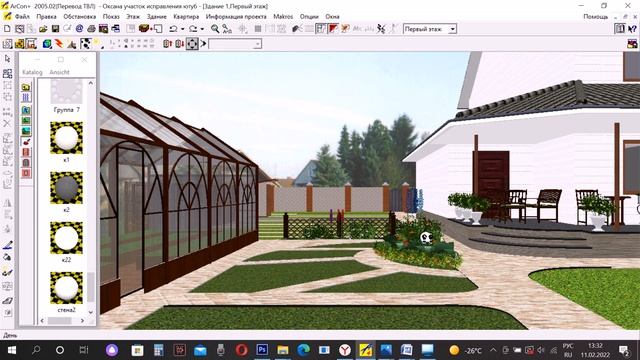Click the taskbar search magnifier
Screen dimensions: 640x360
[36, 350]
